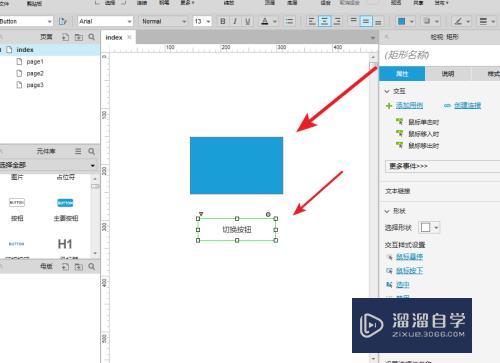The image size is (500, 363).
Task: Apply bullet list formatting
Action: point(289,21)
